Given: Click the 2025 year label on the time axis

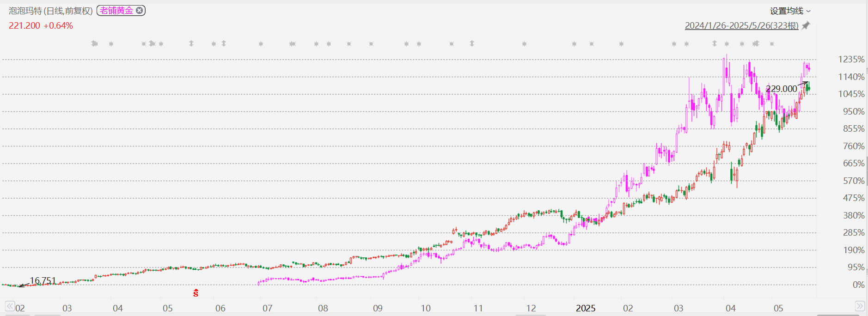Looking at the screenshot, I should point(586,308).
